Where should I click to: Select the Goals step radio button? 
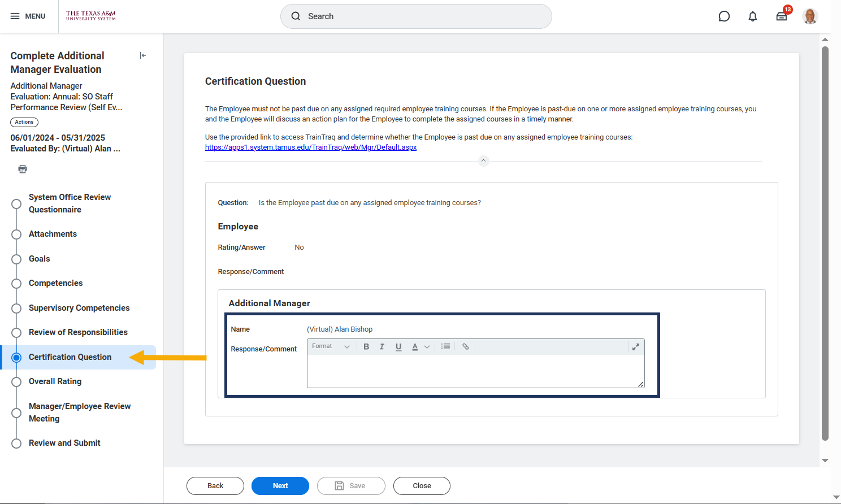click(16, 259)
